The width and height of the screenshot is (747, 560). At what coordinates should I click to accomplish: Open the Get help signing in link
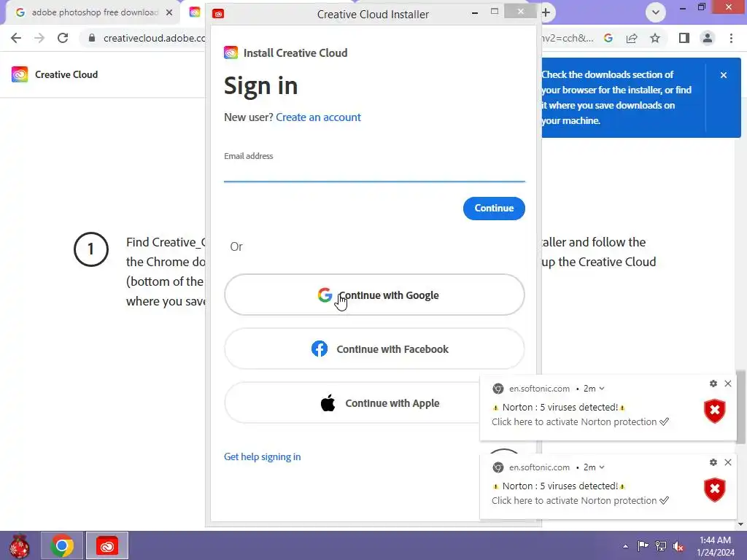[262, 456]
